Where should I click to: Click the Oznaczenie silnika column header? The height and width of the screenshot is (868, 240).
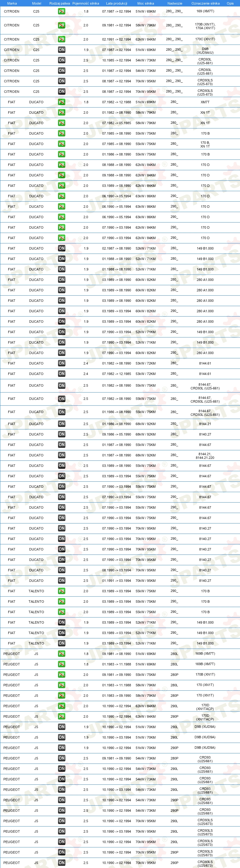click(205, 3)
